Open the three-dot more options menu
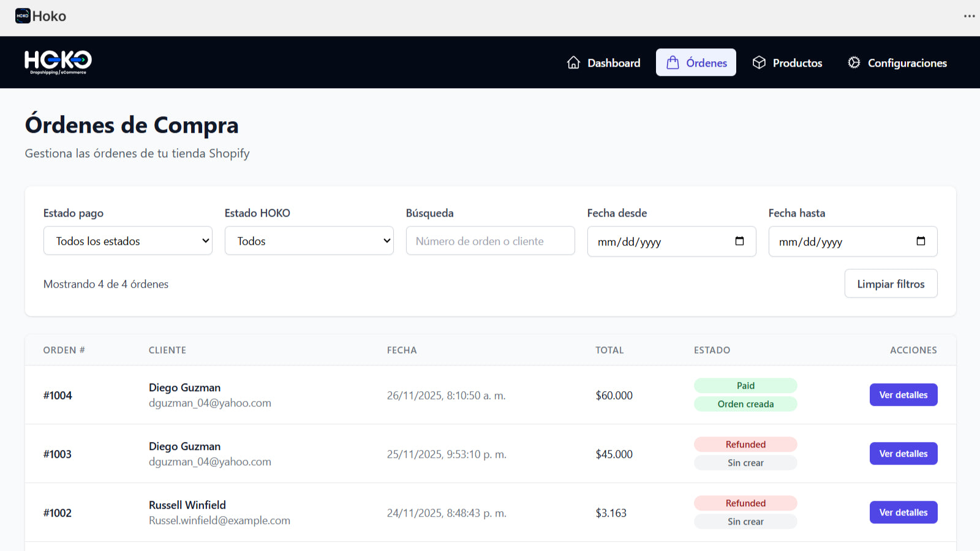 pyautogui.click(x=969, y=16)
